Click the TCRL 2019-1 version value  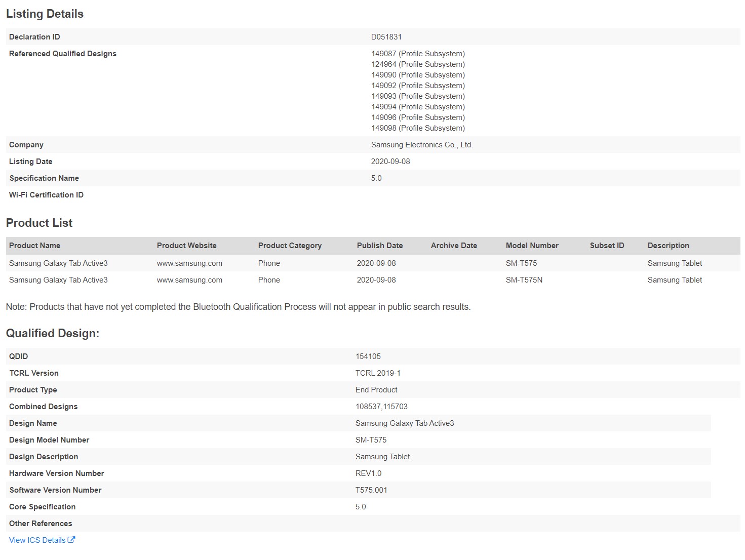[377, 373]
